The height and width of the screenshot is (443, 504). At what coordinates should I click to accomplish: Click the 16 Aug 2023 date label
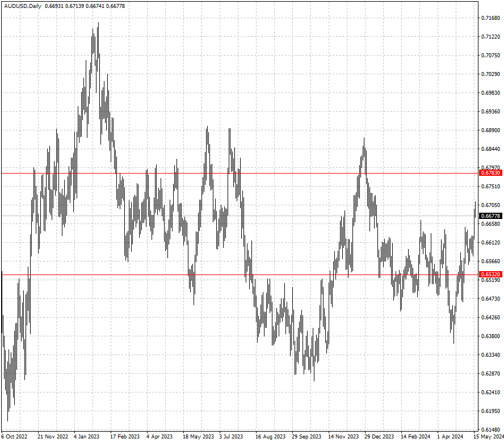(x=270, y=437)
